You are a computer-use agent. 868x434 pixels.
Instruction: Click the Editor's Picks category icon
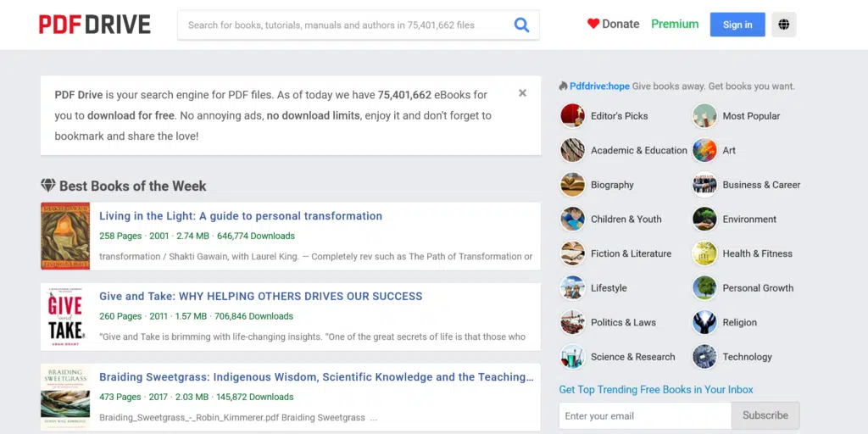pyautogui.click(x=572, y=115)
